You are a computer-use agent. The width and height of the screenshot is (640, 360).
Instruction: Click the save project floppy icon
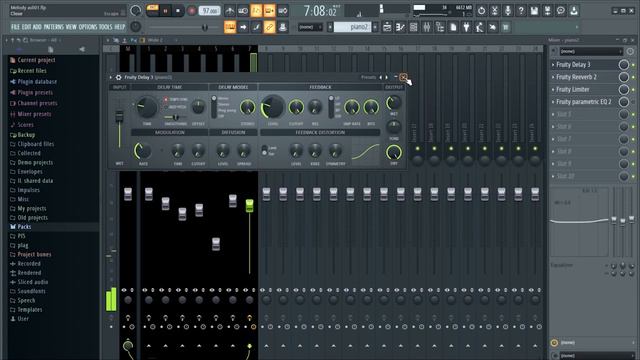coord(534,11)
